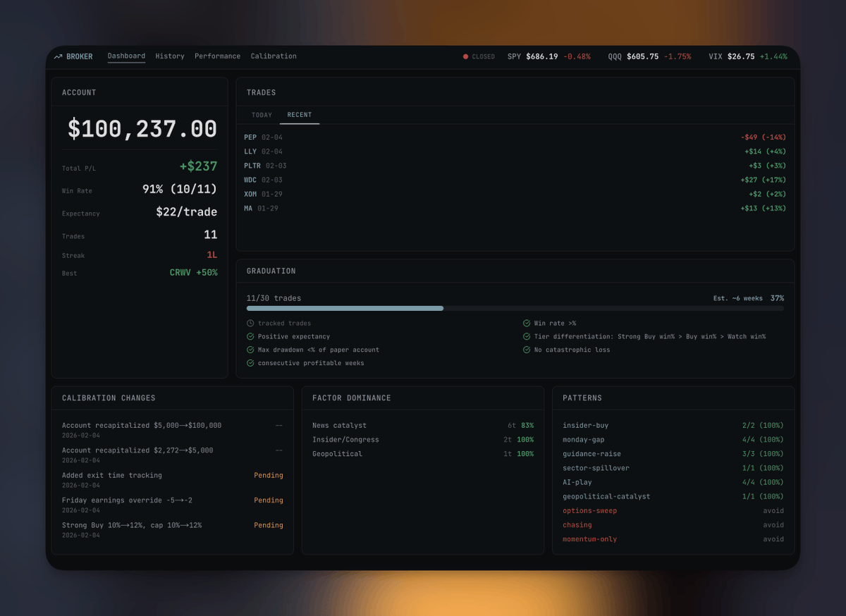The image size is (846, 616).
Task: Click the Win Rate value 91% (10/11)
Action: 180,189
